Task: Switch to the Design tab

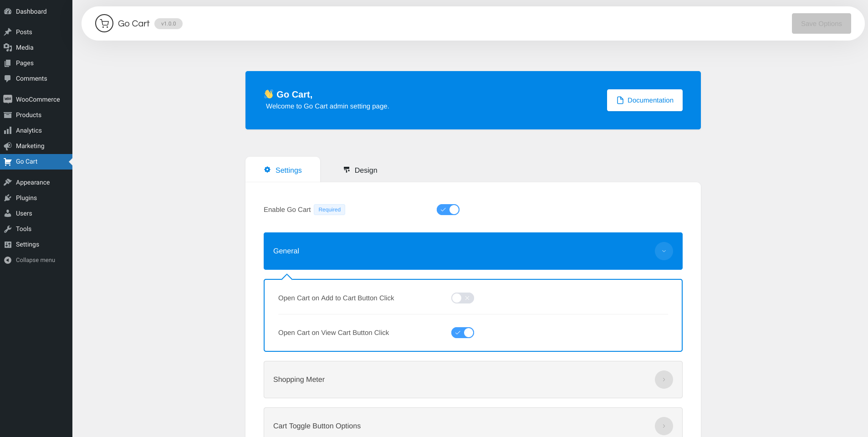Action: point(360,170)
